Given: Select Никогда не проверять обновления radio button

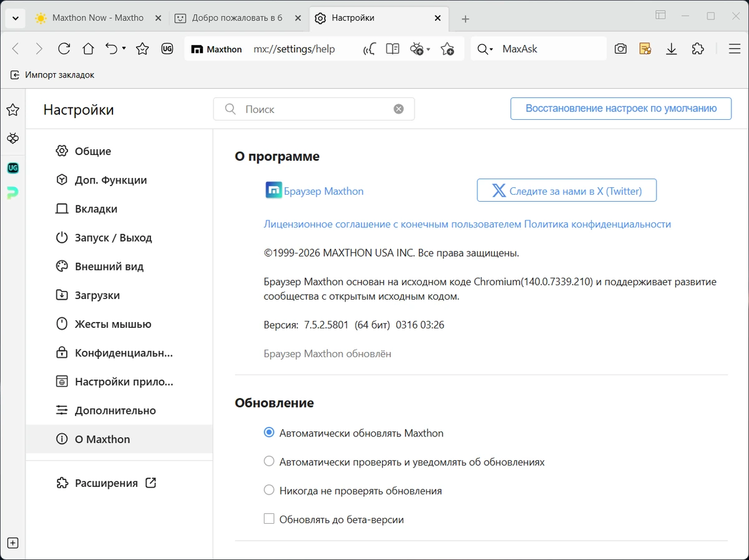Looking at the screenshot, I should coord(269,490).
